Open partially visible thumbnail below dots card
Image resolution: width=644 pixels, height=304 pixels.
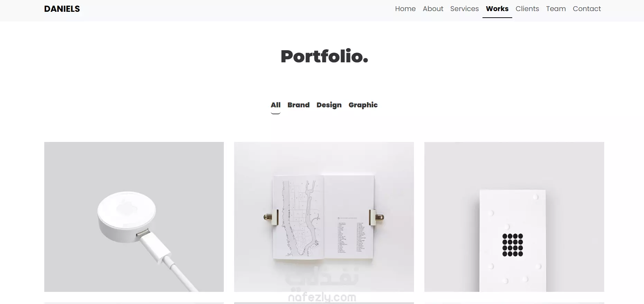point(514,303)
